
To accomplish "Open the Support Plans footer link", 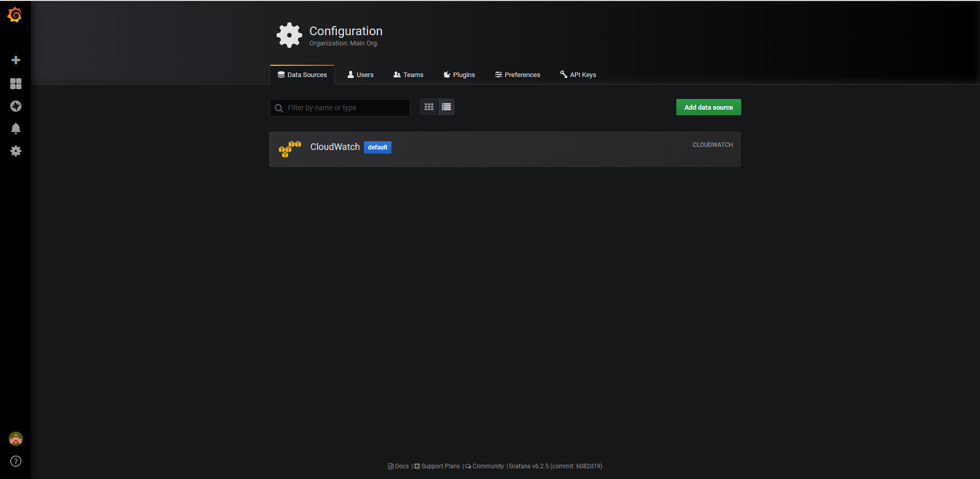I will pos(437,466).
